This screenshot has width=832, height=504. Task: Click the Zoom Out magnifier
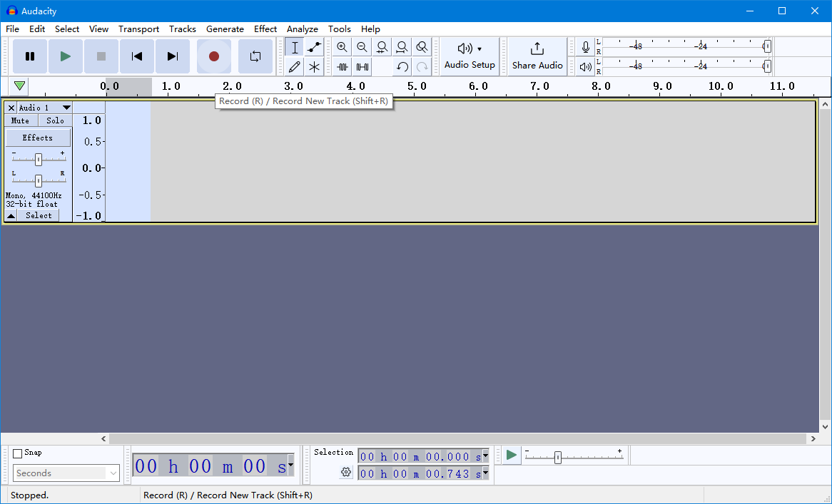(x=362, y=47)
